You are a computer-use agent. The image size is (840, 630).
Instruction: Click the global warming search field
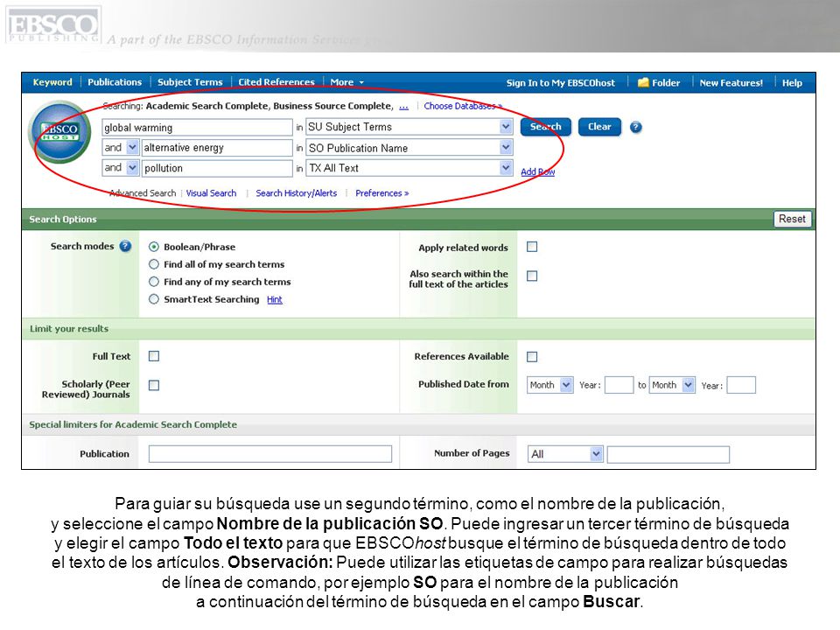pos(197,127)
